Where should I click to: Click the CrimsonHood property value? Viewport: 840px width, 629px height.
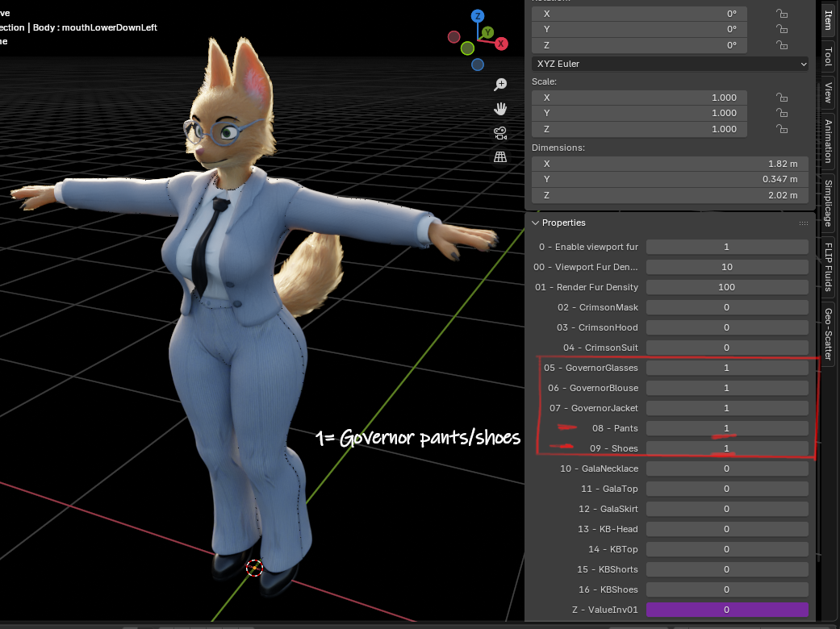coord(727,327)
